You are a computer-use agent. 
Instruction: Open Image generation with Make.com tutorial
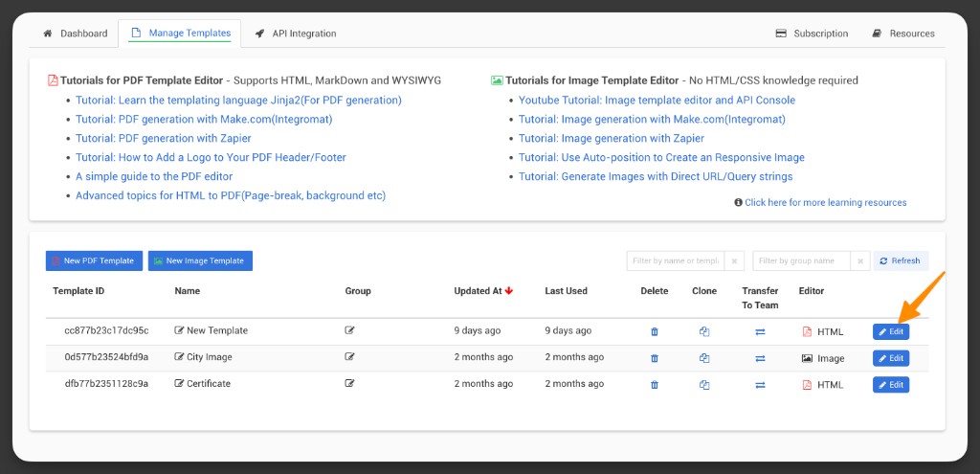click(x=652, y=119)
